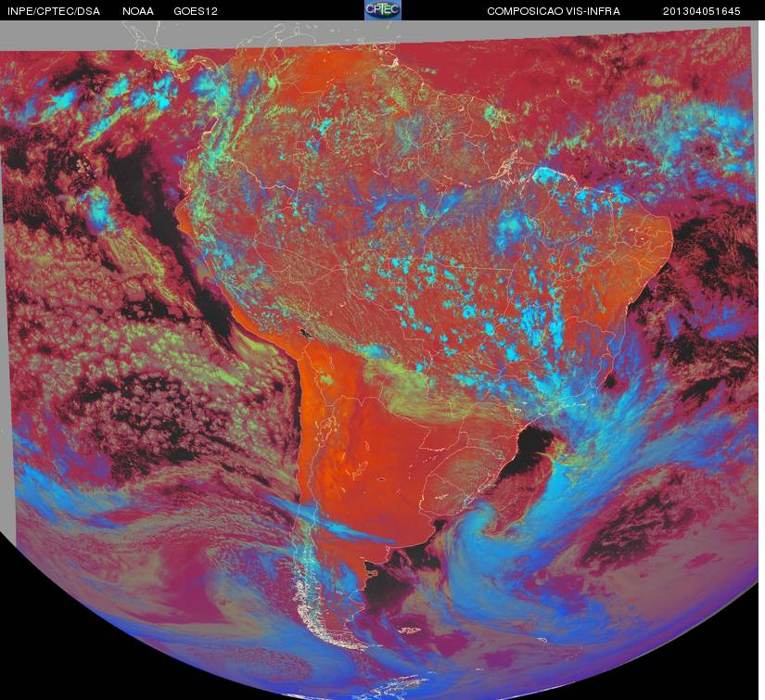
Task: Click the NOAA label in header
Action: (x=138, y=11)
